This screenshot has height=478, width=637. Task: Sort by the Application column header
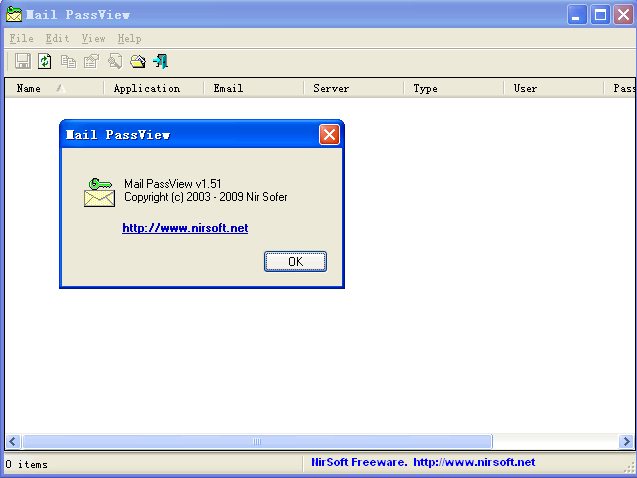click(154, 88)
